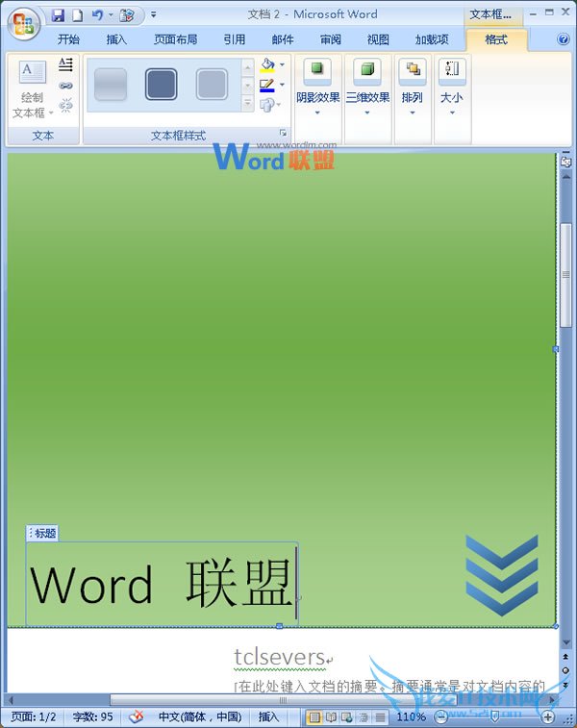Open the 阴影效果 dropdown

(x=318, y=87)
